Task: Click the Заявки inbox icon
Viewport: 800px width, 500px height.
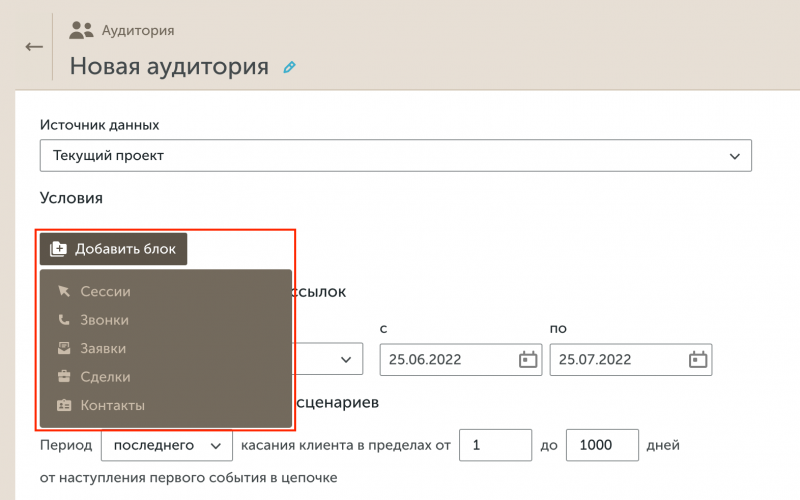Action: [64, 349]
